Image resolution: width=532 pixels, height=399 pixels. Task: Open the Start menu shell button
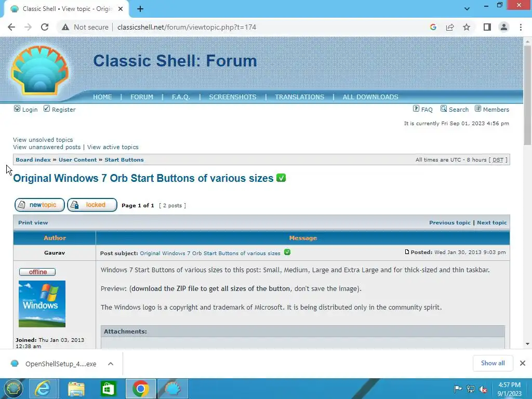[x=13, y=389]
